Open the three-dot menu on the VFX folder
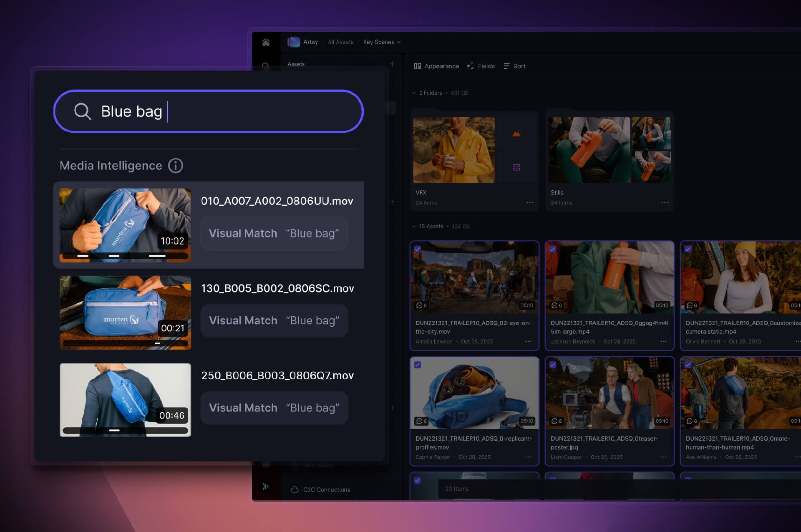This screenshot has height=532, width=801. 530,202
